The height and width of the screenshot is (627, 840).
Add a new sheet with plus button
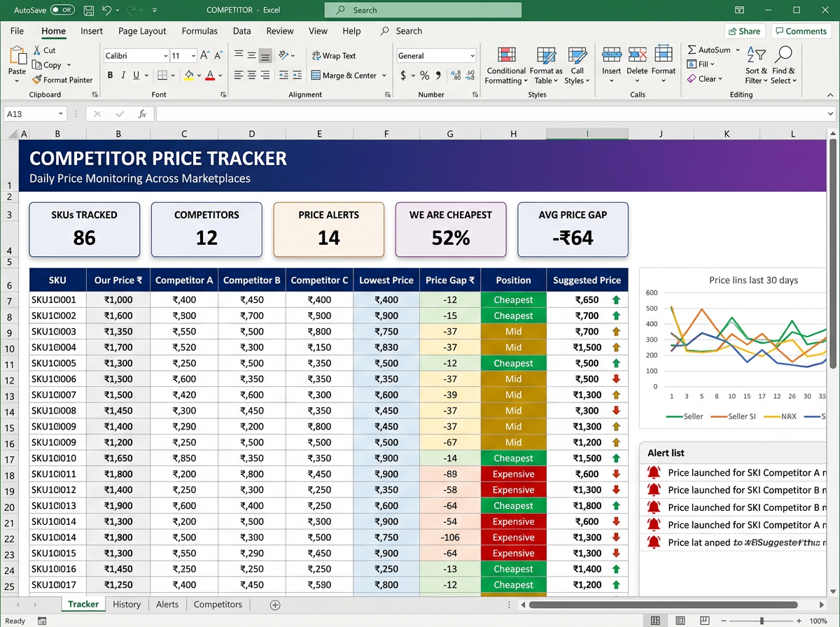coord(275,605)
